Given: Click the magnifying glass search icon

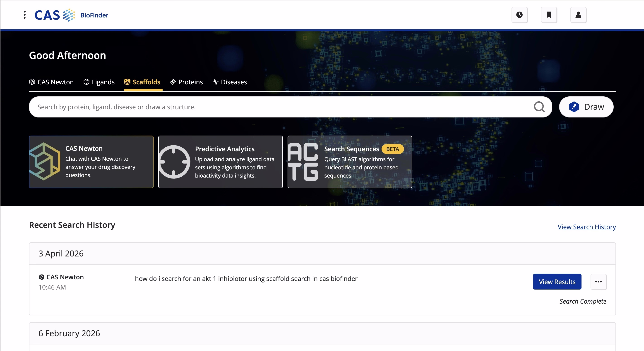Looking at the screenshot, I should (x=539, y=107).
